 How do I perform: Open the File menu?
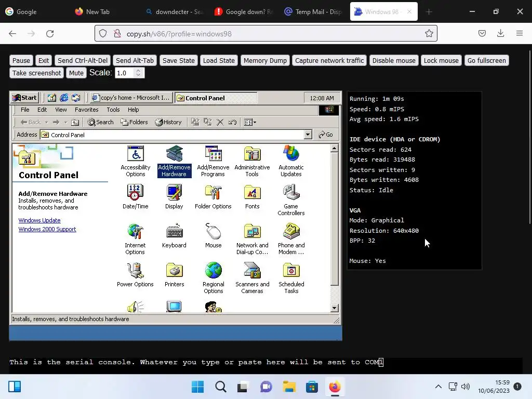tap(25, 110)
